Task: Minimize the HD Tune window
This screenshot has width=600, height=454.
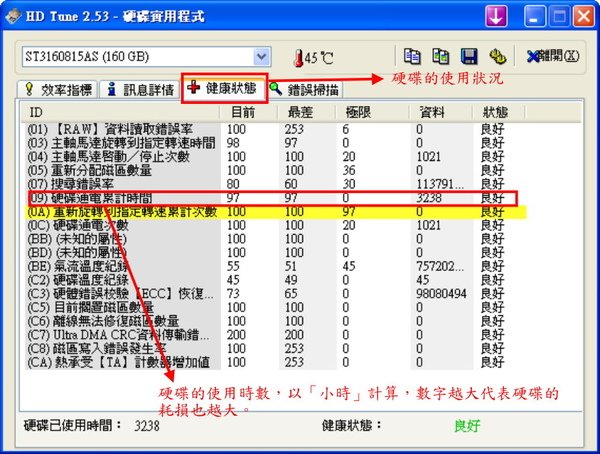Action: [x=535, y=16]
